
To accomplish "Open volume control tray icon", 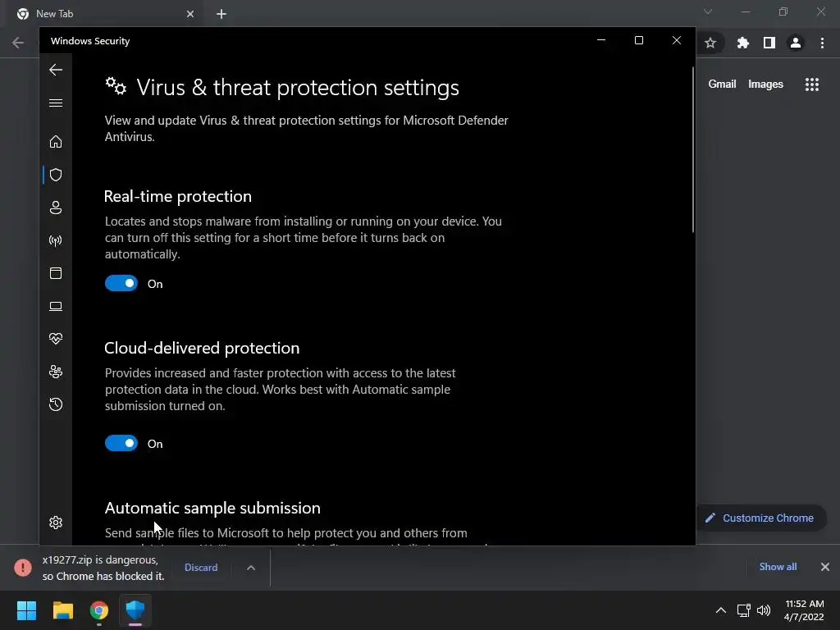I will (x=764, y=610).
